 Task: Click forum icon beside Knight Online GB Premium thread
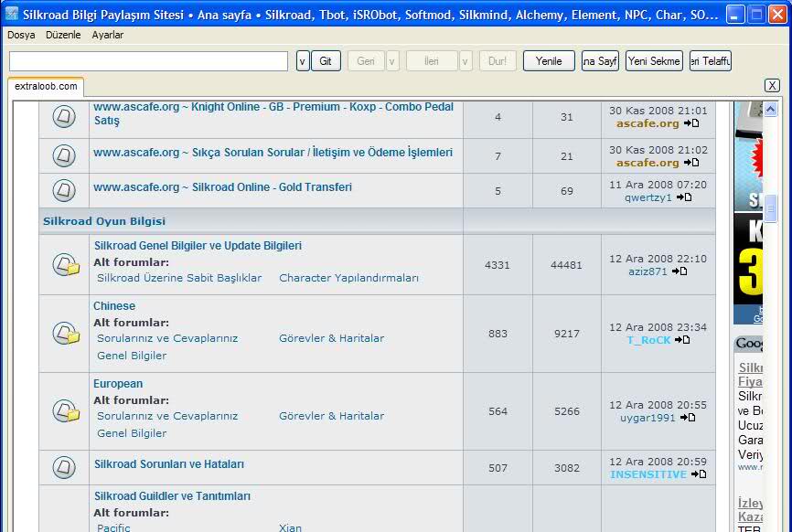click(x=64, y=116)
